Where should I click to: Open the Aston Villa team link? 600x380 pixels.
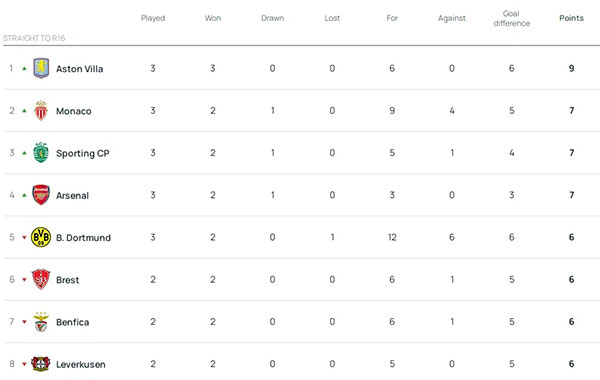[x=80, y=69]
